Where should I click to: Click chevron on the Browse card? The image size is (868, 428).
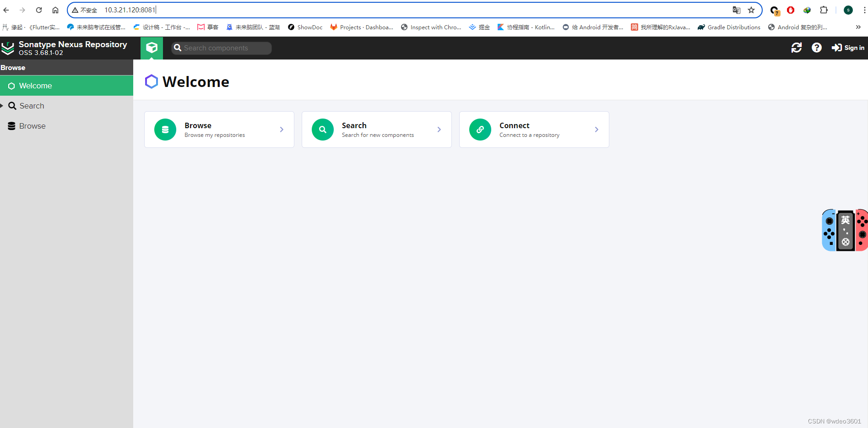point(282,130)
